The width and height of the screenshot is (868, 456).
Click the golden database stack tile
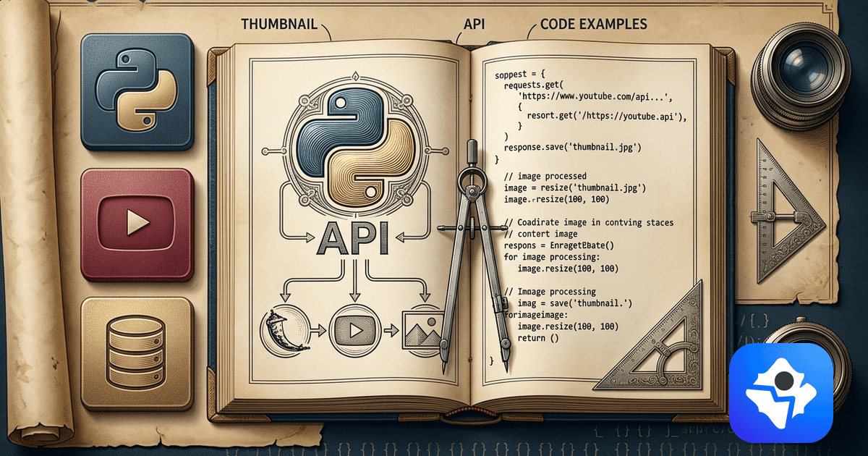pyautogui.click(x=137, y=354)
